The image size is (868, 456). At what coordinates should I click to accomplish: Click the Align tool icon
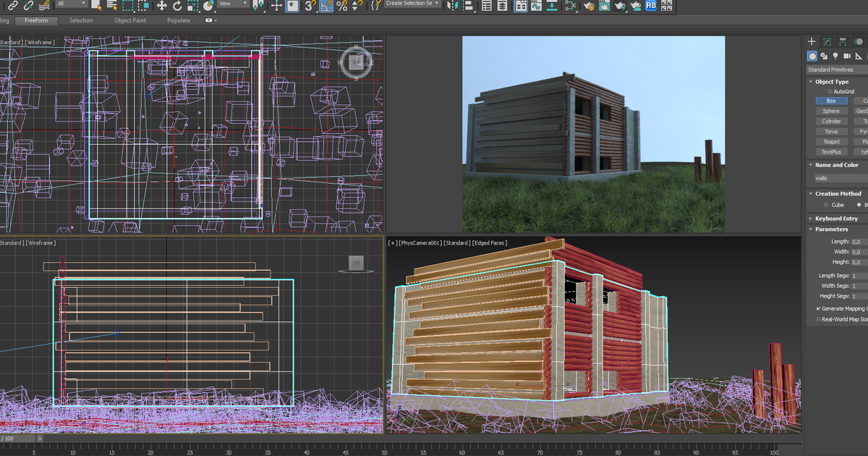(x=468, y=5)
